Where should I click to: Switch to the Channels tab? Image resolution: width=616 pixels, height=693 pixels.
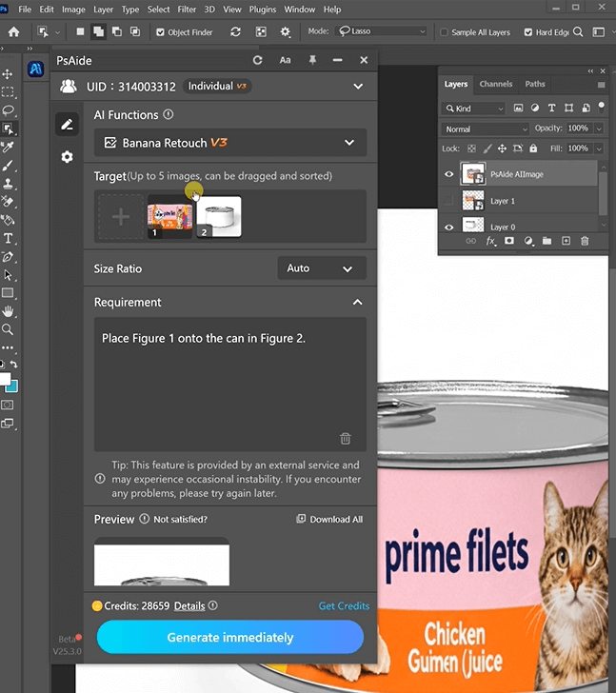496,84
